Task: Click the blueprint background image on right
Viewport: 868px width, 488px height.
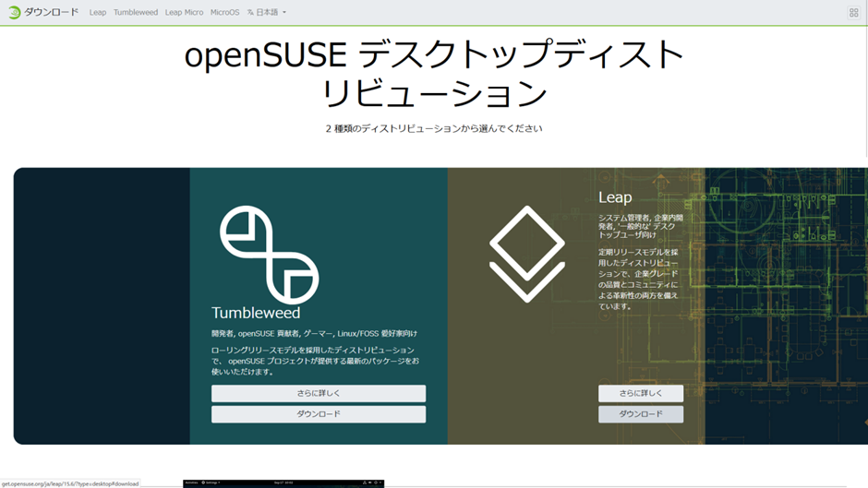Action: [x=785, y=304]
